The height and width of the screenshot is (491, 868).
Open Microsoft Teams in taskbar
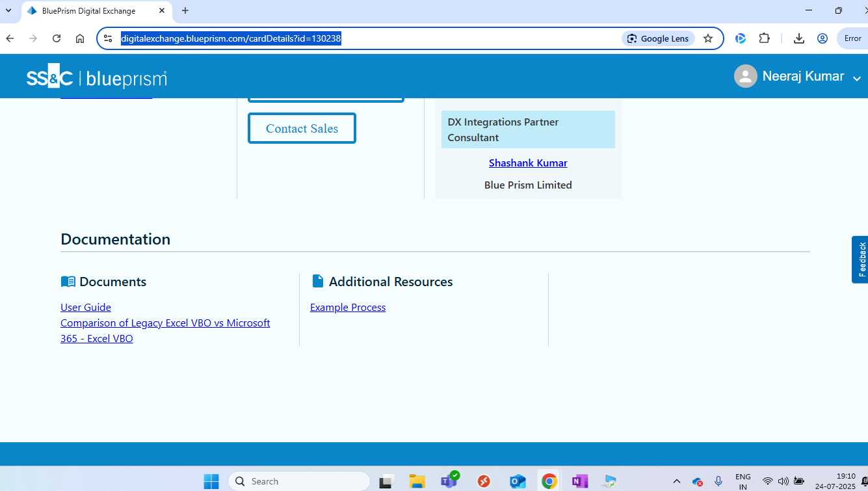(449, 481)
